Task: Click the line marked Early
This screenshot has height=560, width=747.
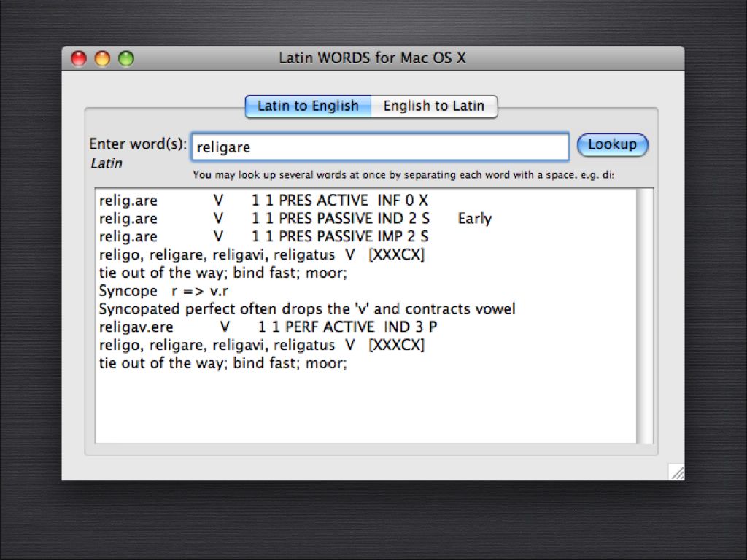Action: tap(295, 219)
